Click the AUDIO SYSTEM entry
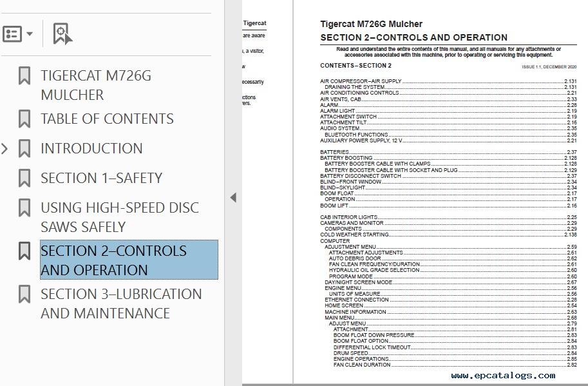The height and width of the screenshot is (386, 588). coord(448,128)
